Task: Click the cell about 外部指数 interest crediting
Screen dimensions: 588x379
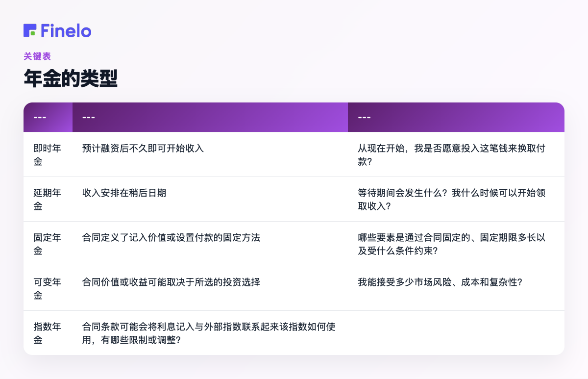Action: (209, 333)
